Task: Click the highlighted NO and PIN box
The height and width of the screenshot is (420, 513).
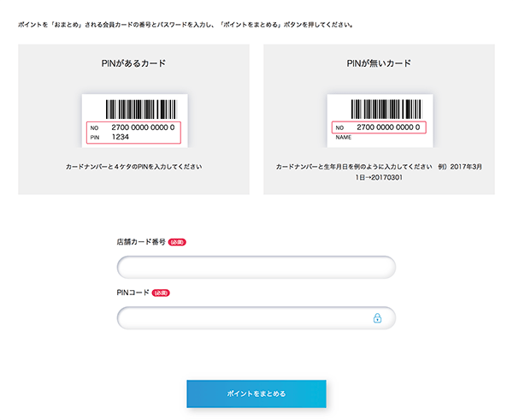Action: [133, 133]
